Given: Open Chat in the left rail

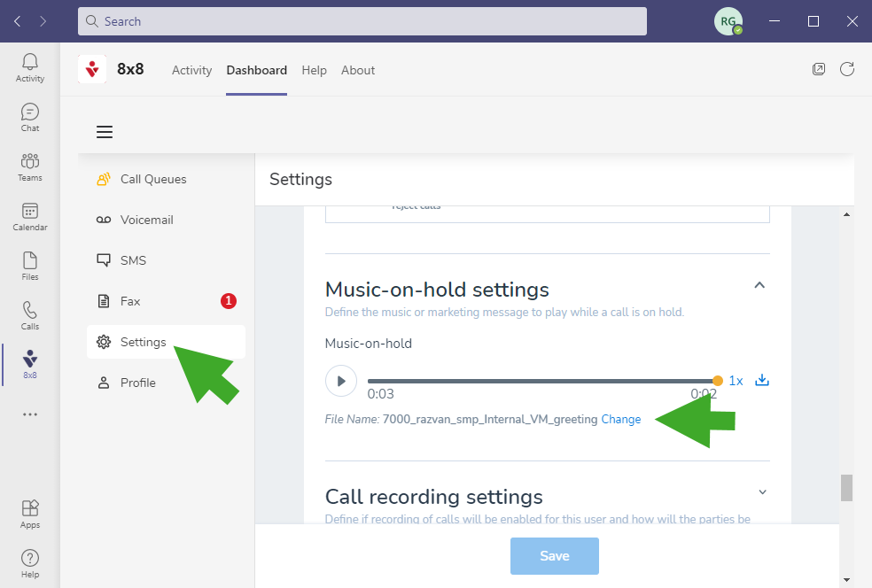Looking at the screenshot, I should [x=30, y=117].
